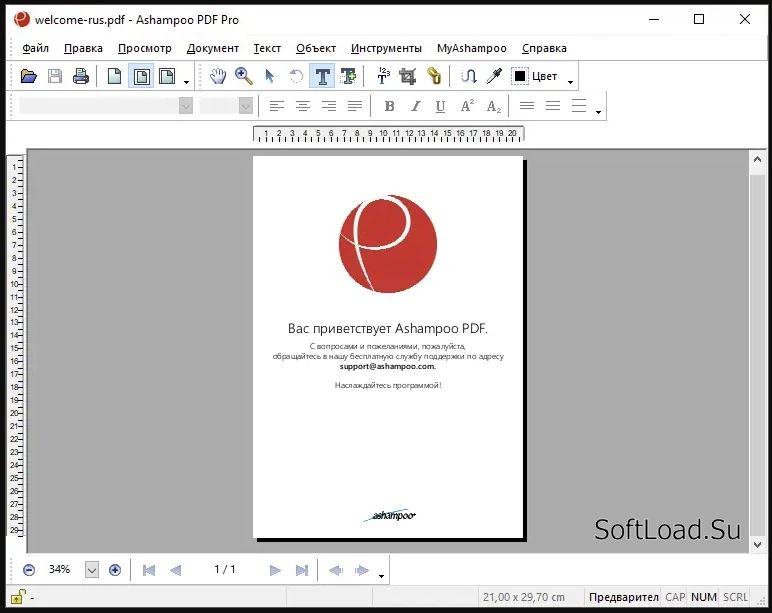Click scroll up arrow on vertical scrollbar
Screen dimensions: 772x613
[757, 160]
